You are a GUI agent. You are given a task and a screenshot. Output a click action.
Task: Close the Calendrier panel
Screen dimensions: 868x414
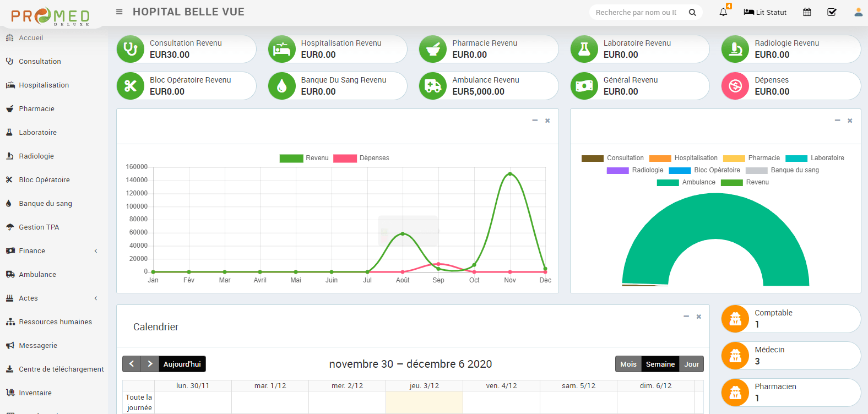tap(699, 317)
